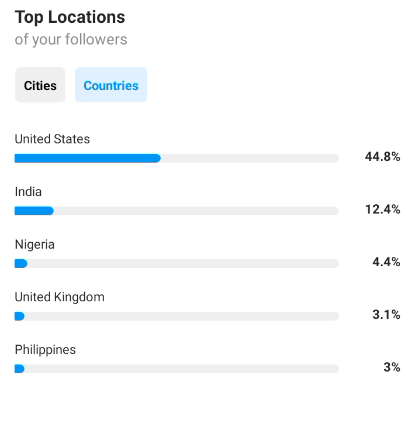Image resolution: width=418 pixels, height=434 pixels.
Task: Select the Nigeria country label
Action: click(x=35, y=245)
